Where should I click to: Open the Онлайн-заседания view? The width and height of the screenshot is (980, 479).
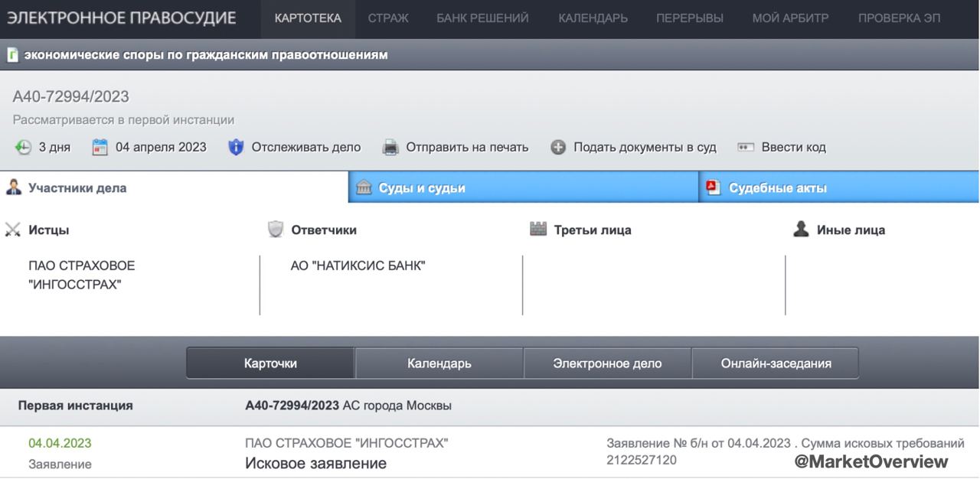[x=776, y=363]
